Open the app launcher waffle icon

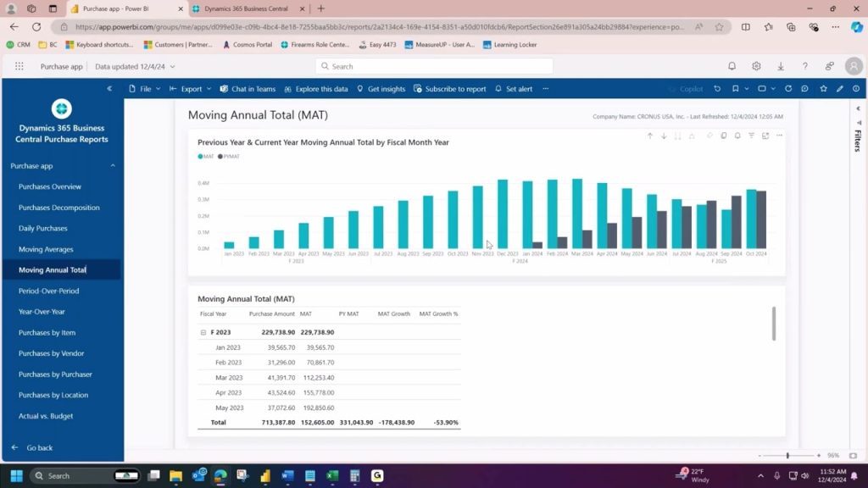(x=19, y=66)
